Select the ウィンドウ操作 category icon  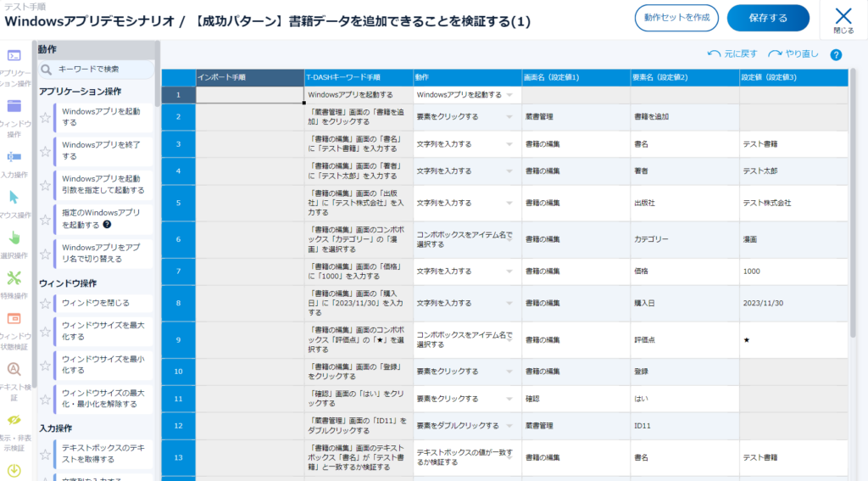[14, 107]
